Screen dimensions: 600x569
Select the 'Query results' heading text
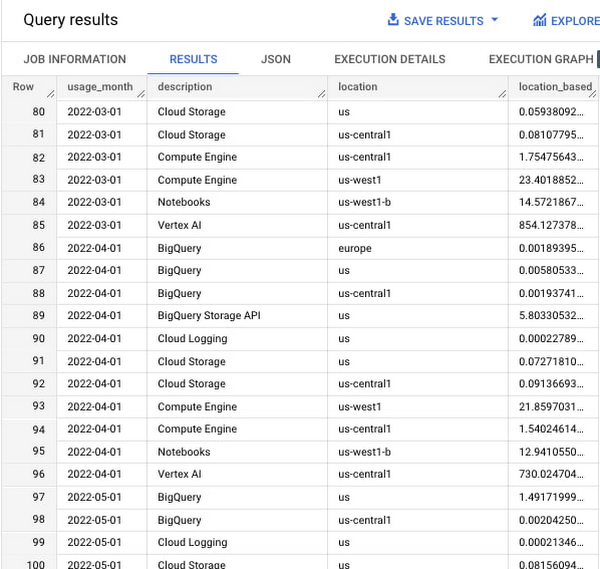point(70,20)
